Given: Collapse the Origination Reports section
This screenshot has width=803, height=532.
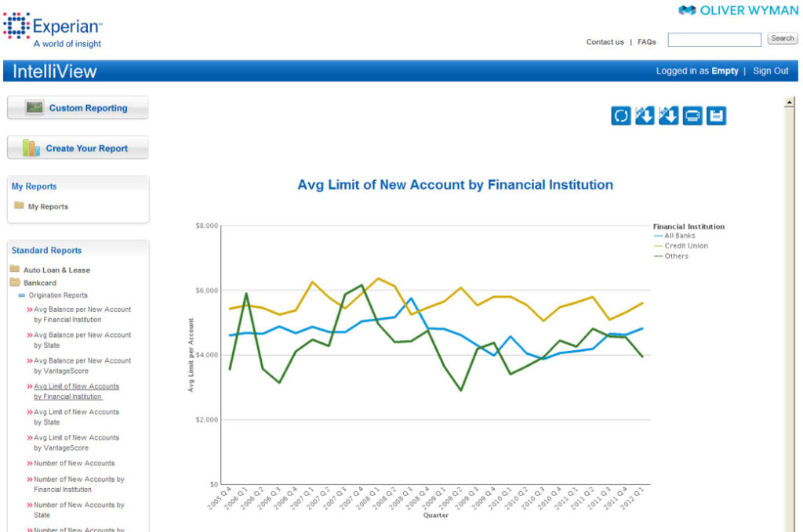Looking at the screenshot, I should [x=24, y=295].
